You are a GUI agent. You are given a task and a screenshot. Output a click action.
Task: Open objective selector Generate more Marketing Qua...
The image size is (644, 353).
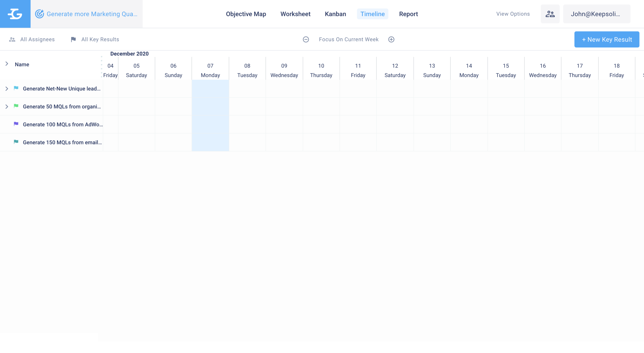coord(87,14)
